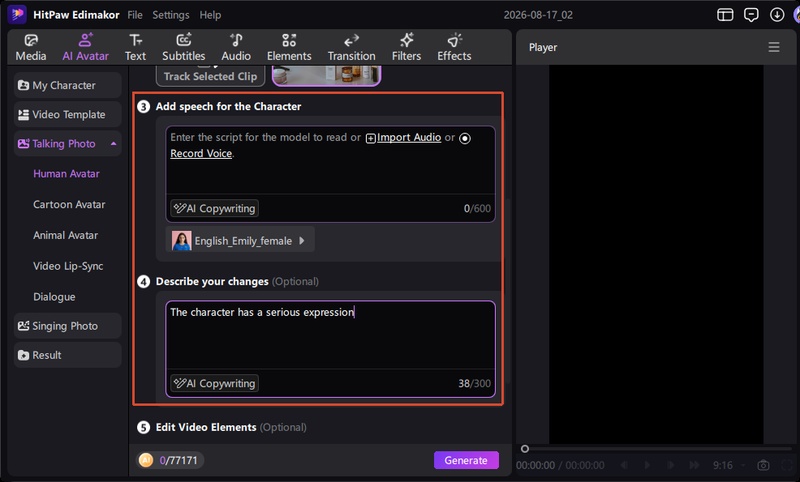
Task: Select My Character in sidebar
Action: tap(67, 85)
